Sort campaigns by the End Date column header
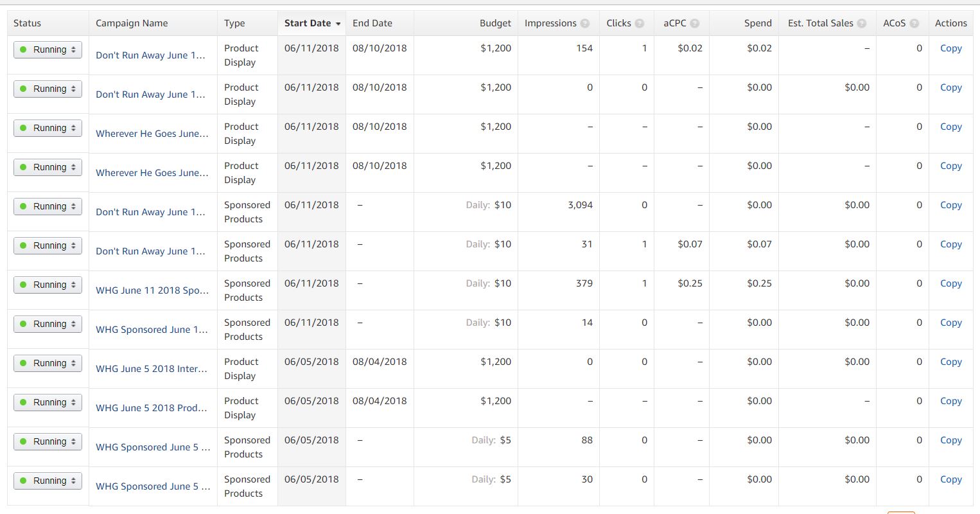Image resolution: width=980 pixels, height=514 pixels. click(x=372, y=22)
